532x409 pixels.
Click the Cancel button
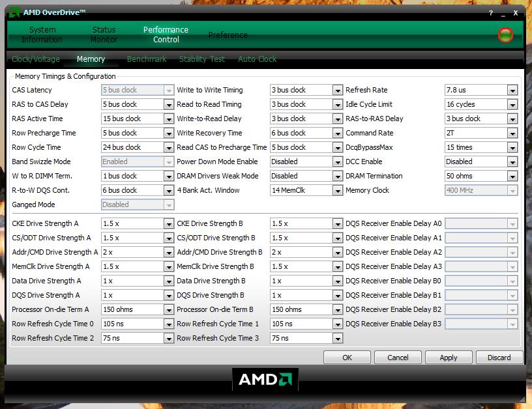[x=398, y=358]
